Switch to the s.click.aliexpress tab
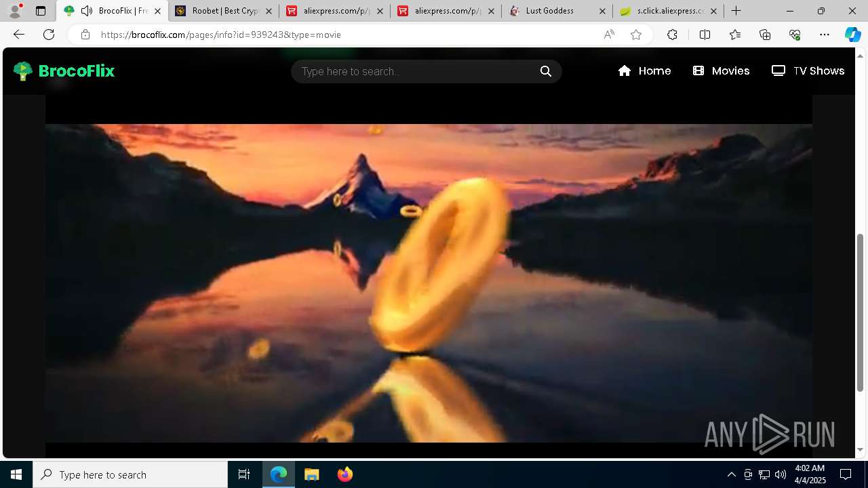868x488 pixels. tap(668, 11)
